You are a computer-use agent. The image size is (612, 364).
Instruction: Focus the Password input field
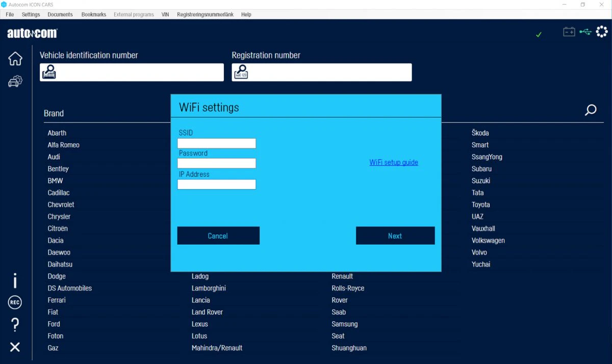point(217,163)
